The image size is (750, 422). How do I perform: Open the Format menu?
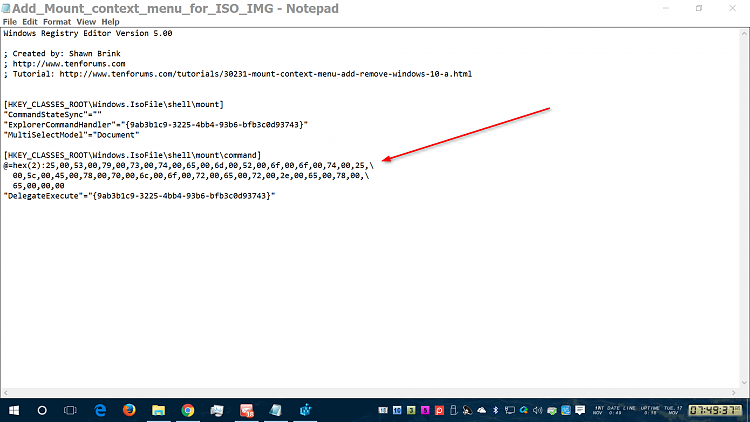(x=57, y=22)
